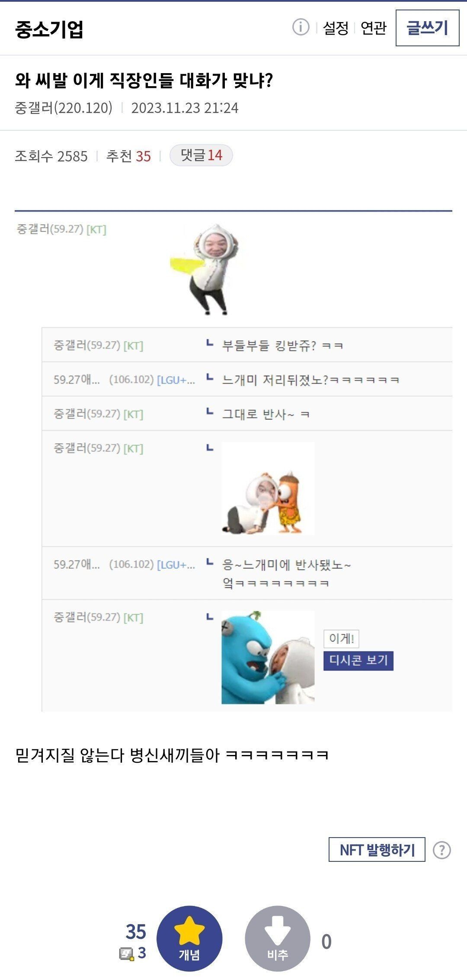This screenshot has width=467, height=980.
Task: Open 연관 related menu
Action: point(373,29)
